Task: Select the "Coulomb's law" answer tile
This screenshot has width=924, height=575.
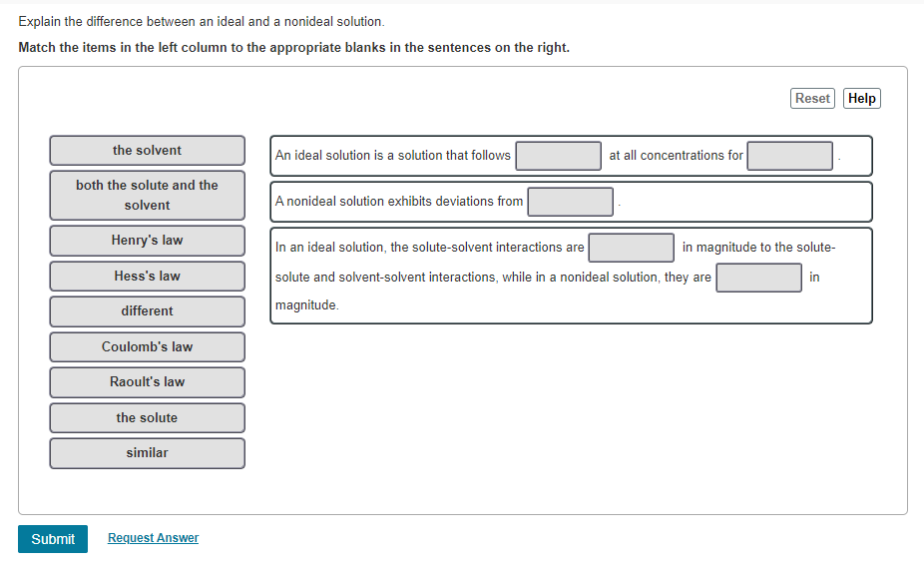Action: [x=147, y=346]
